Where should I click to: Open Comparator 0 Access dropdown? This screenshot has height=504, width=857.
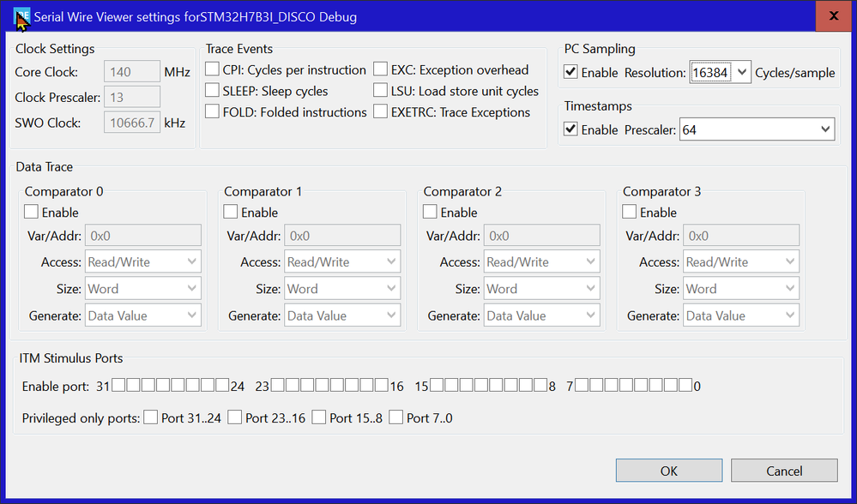[x=142, y=261]
